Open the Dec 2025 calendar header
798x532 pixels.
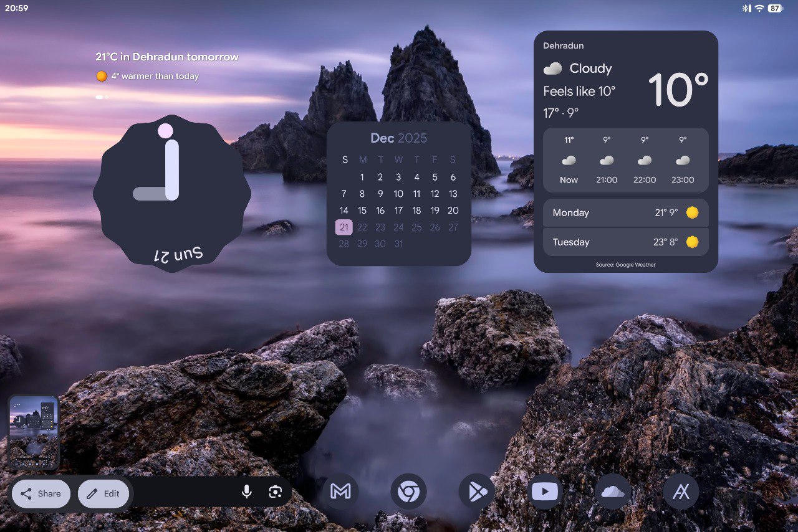tap(399, 138)
